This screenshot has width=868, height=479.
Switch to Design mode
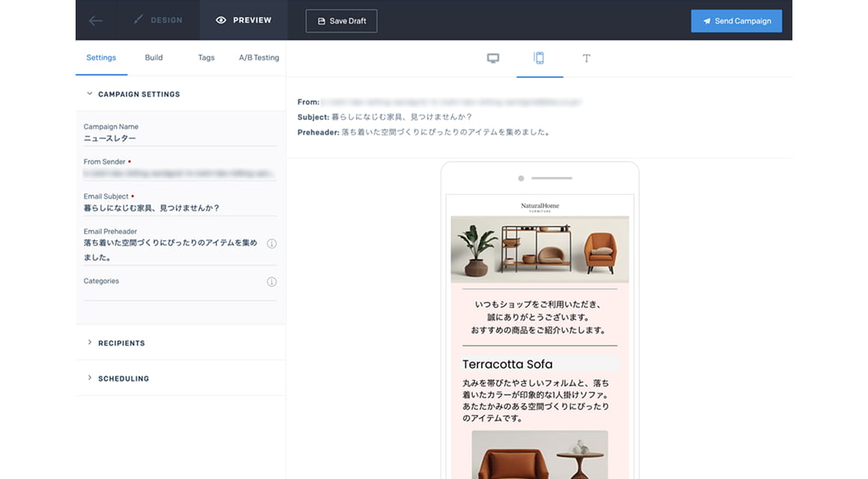click(x=158, y=20)
